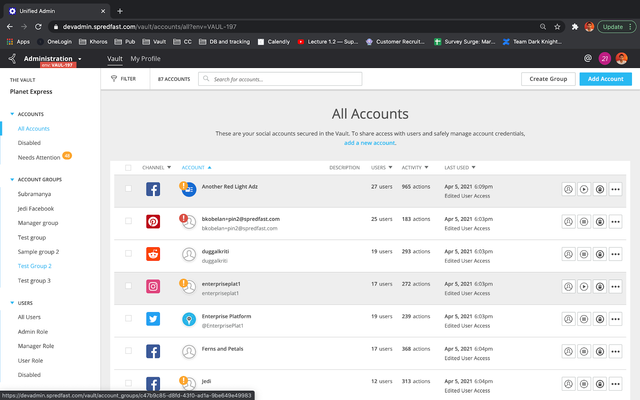The width and height of the screenshot is (640, 400).
Task: Click play icon in enterpriseplat1 row
Action: (x=584, y=287)
